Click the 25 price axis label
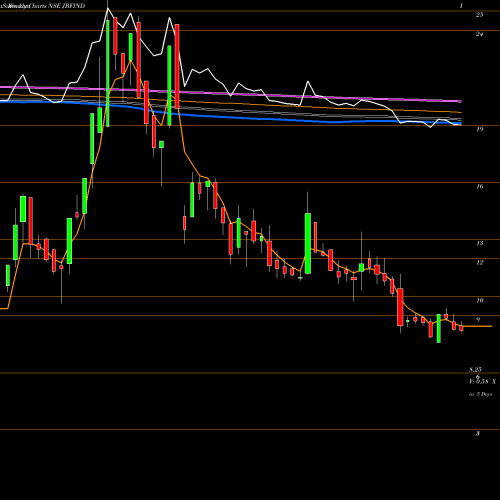The height and width of the screenshot is (500, 500). pos(479,15)
